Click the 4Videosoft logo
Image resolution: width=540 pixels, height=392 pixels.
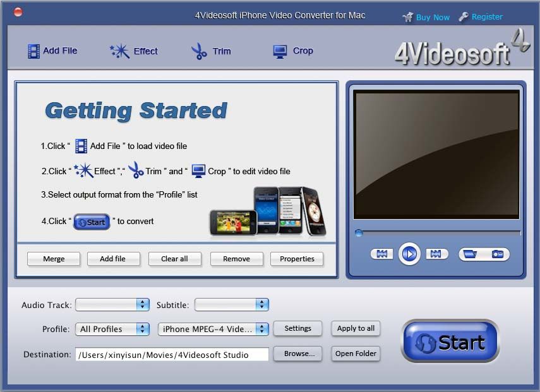[462, 48]
